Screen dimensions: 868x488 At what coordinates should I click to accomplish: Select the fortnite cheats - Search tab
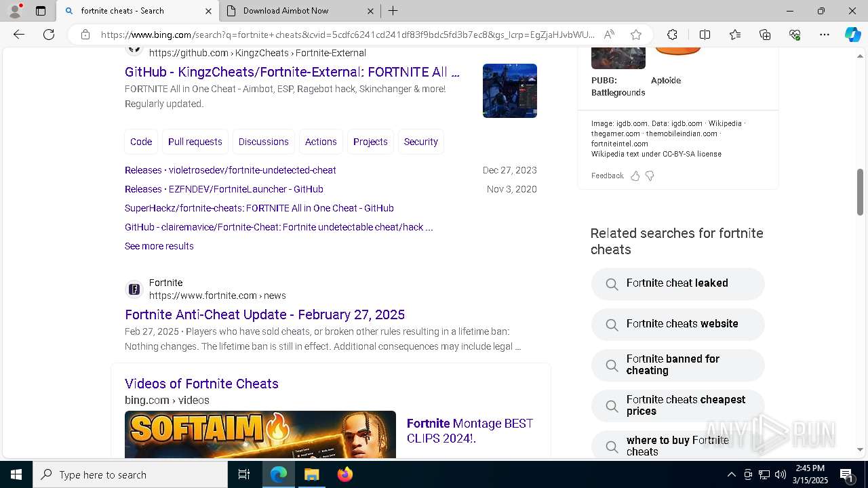pos(138,11)
